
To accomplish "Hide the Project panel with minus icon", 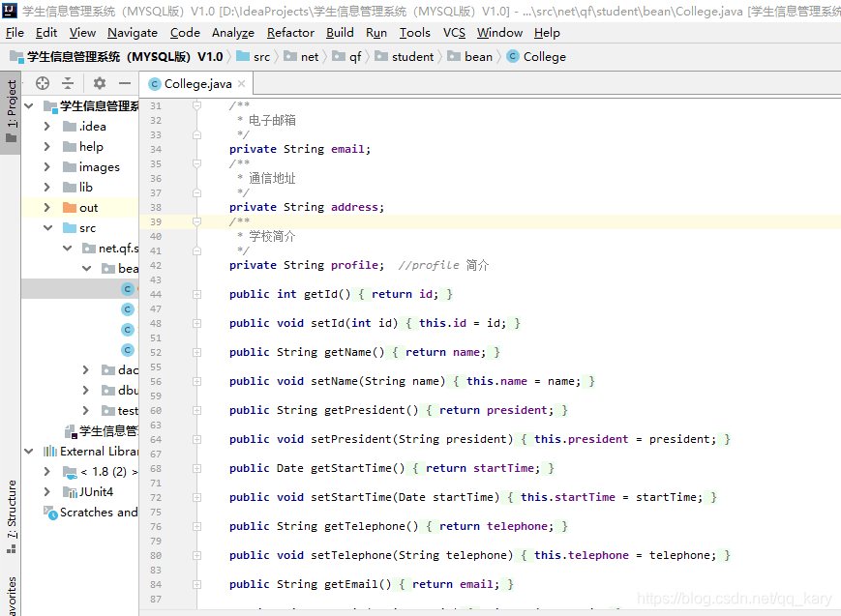I will click(x=125, y=83).
